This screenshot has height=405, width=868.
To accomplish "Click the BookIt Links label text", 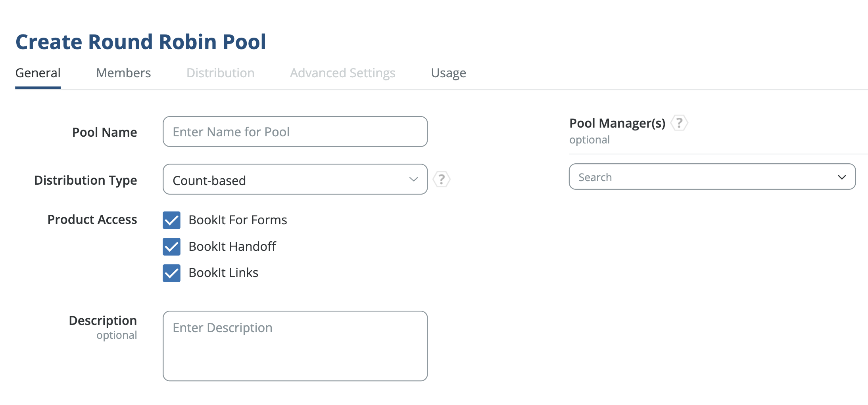I will [223, 273].
